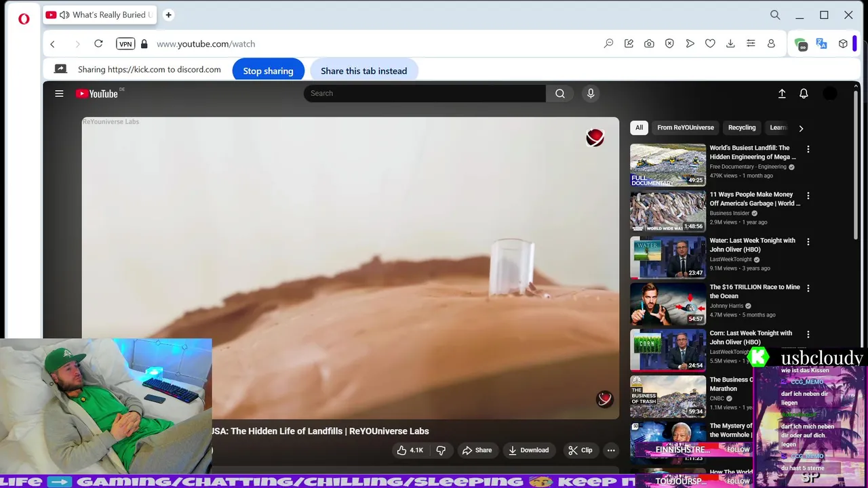Click Stop sharing button
Screen dimensions: 868x488
(x=269, y=70)
